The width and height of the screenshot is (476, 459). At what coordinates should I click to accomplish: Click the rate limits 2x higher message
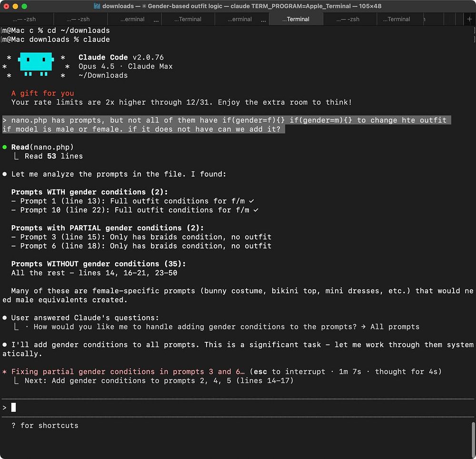[x=181, y=102]
